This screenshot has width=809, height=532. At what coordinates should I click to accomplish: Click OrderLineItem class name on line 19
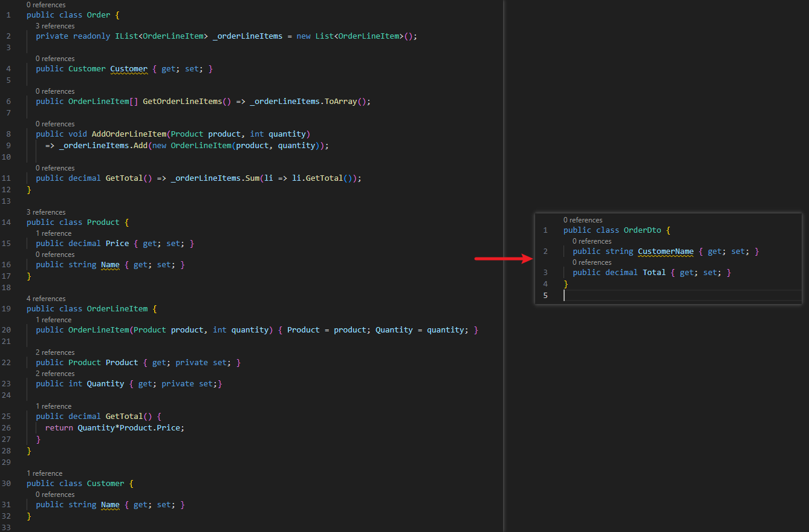click(117, 309)
